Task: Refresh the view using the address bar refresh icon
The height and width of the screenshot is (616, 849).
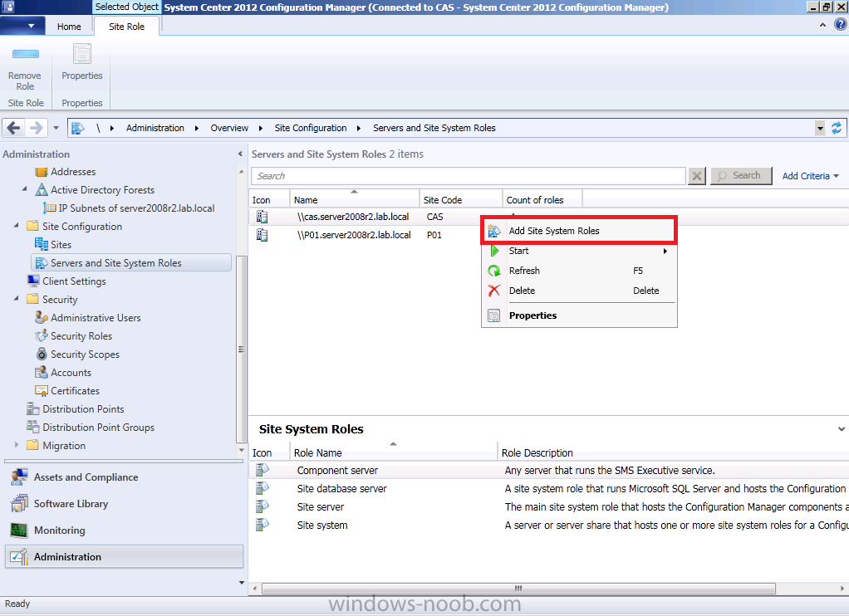Action: coord(837,129)
